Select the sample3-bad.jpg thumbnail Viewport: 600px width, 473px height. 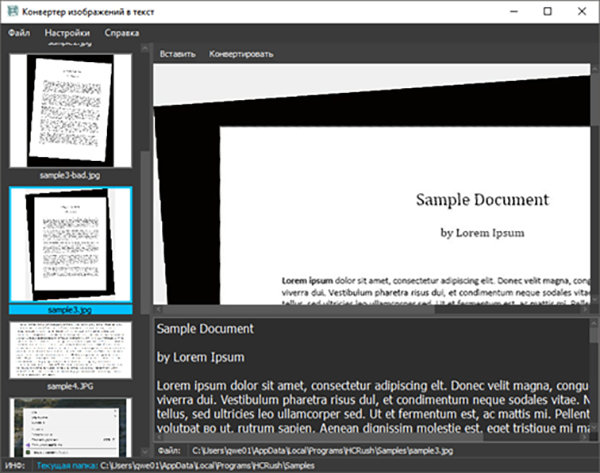70,111
